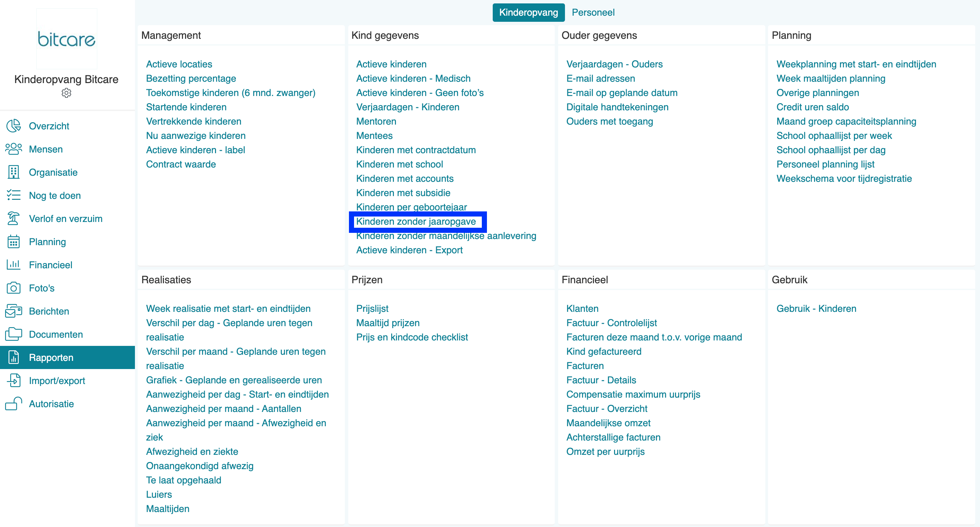Open organisation settings gear icon
The image size is (980, 527).
pyautogui.click(x=66, y=93)
